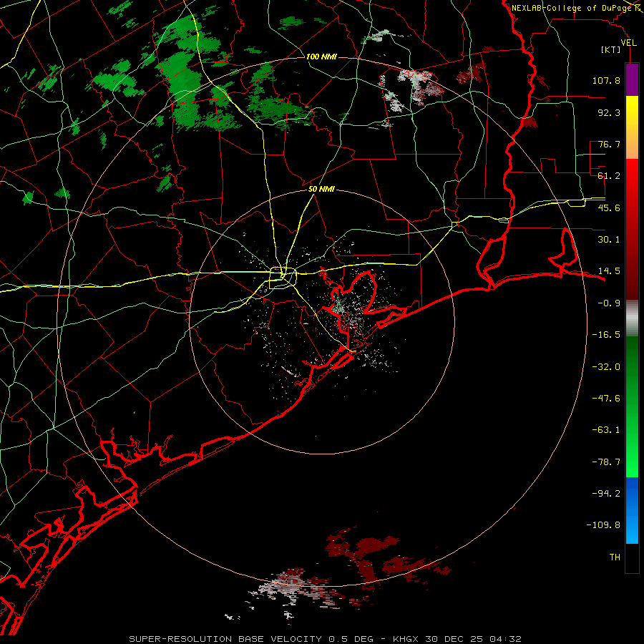644x644 pixels.
Task: Click the 30.1 velocity scale value
Action: (609, 240)
